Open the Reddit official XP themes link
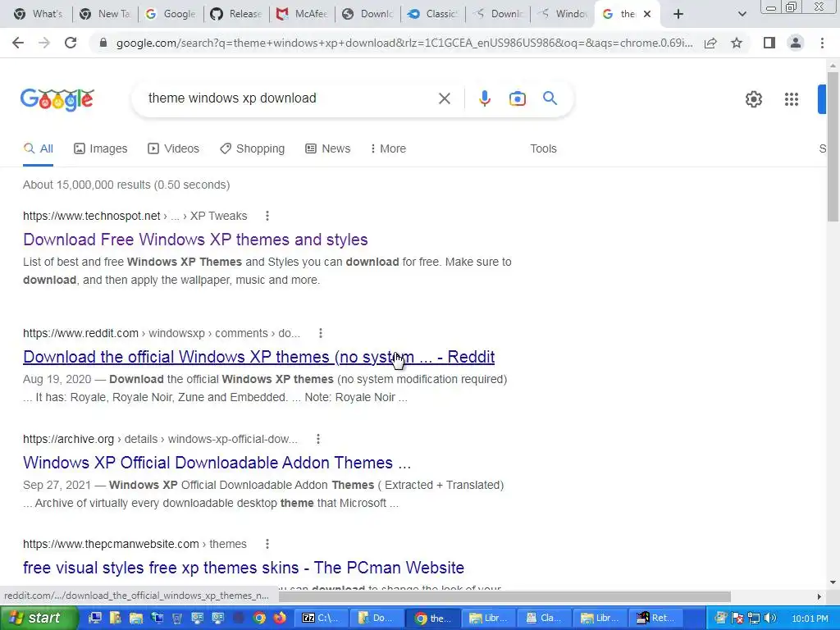Viewport: 840px width, 630px height. (258, 357)
